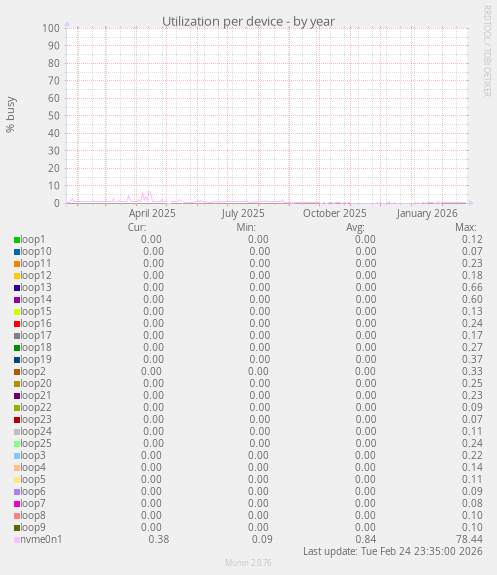The width and height of the screenshot is (497, 575).
Task: Click nvme0n1 minimum value 0.09
Action: click(x=262, y=539)
